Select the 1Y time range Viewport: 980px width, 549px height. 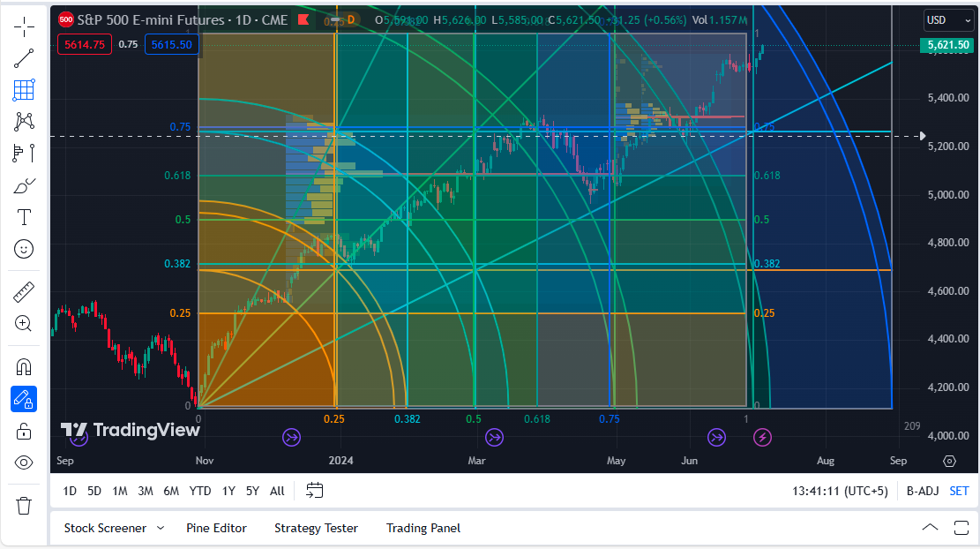click(x=228, y=491)
